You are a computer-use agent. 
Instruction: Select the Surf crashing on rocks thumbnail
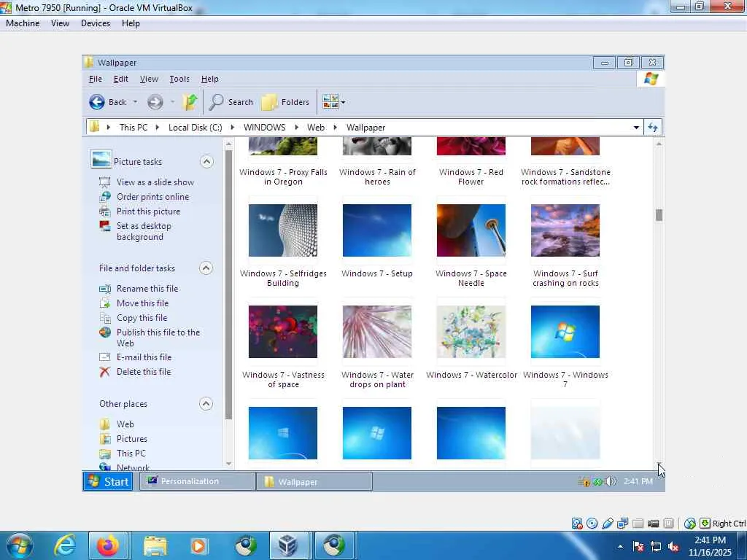tap(565, 230)
